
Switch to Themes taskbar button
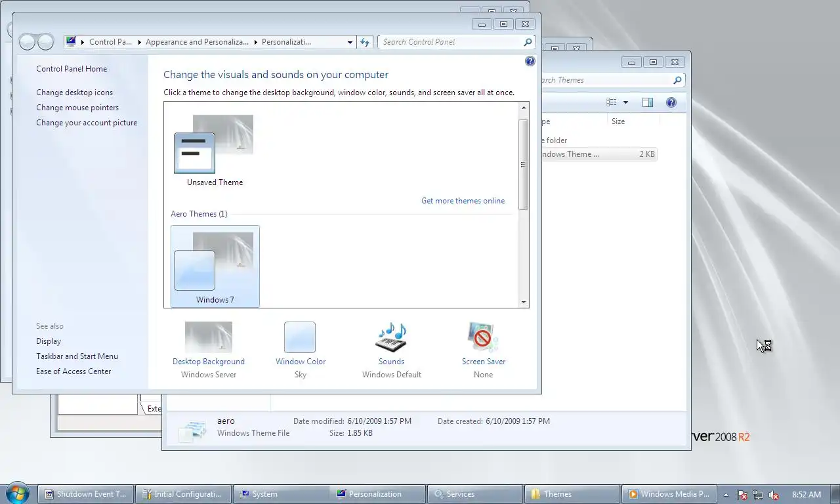(x=572, y=494)
